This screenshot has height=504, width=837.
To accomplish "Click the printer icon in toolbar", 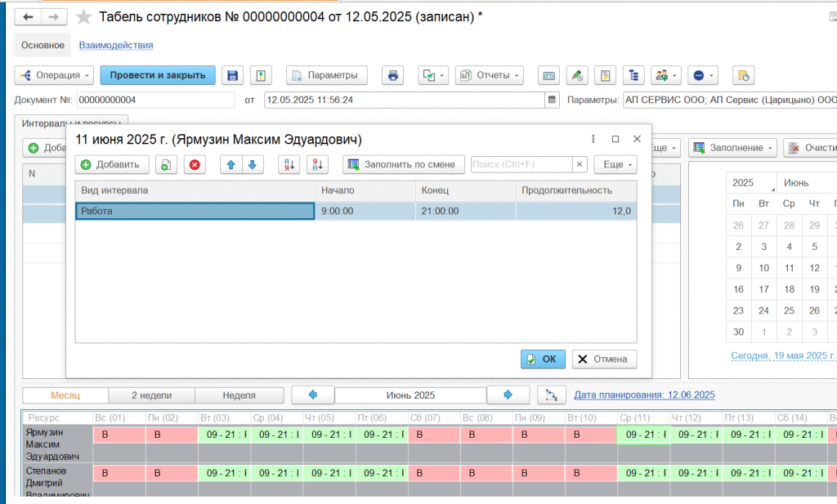I will coord(392,75).
